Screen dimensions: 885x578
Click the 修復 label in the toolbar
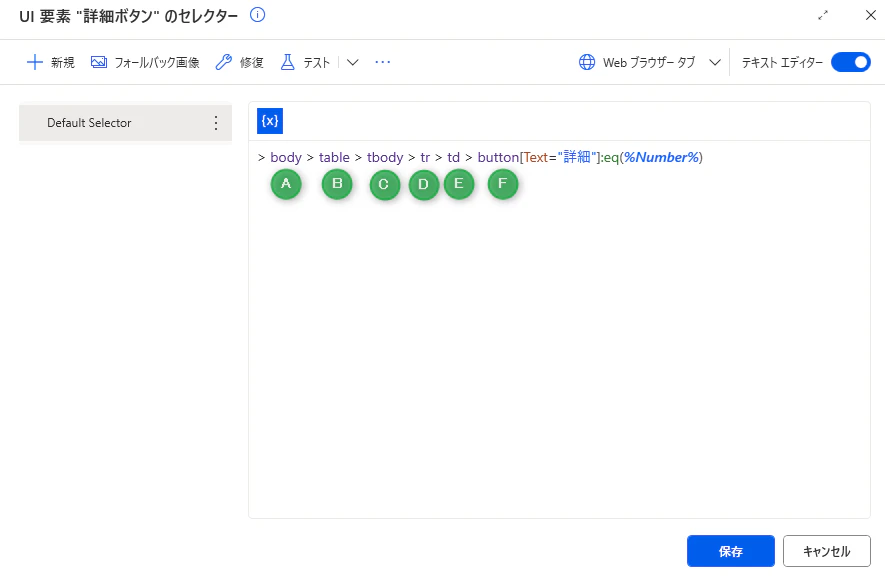252,62
